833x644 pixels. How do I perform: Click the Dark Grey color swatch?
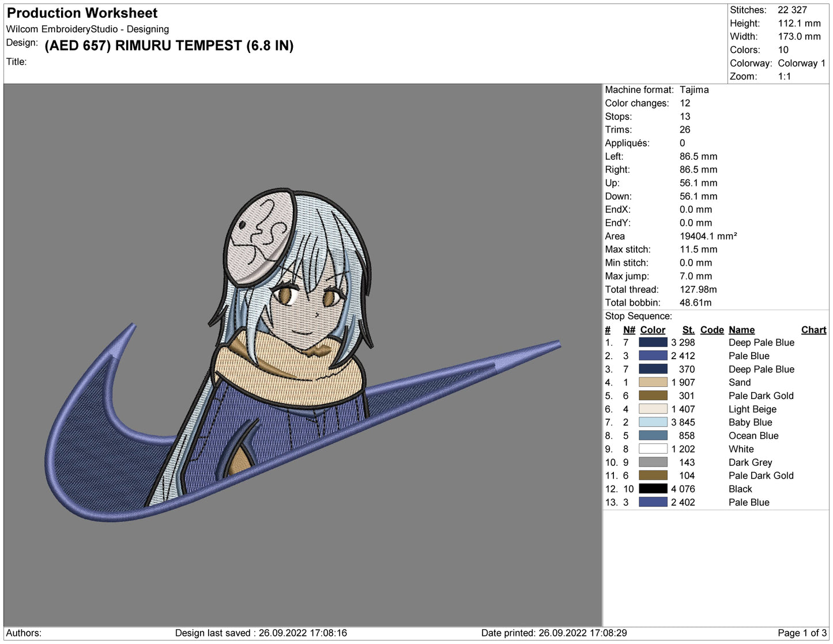(x=653, y=462)
